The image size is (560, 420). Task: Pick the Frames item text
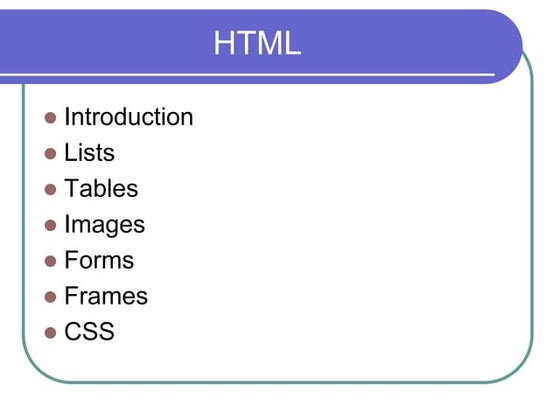[x=106, y=296]
